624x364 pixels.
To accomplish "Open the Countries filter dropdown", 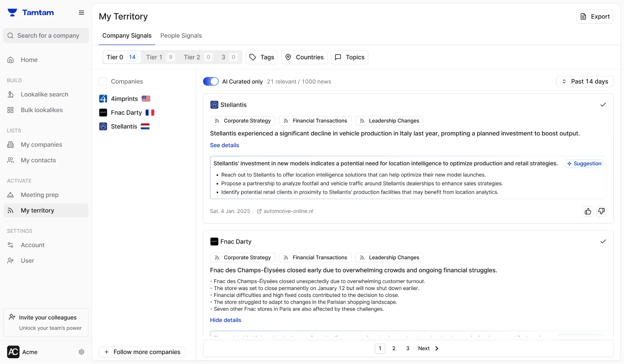I will (x=304, y=57).
